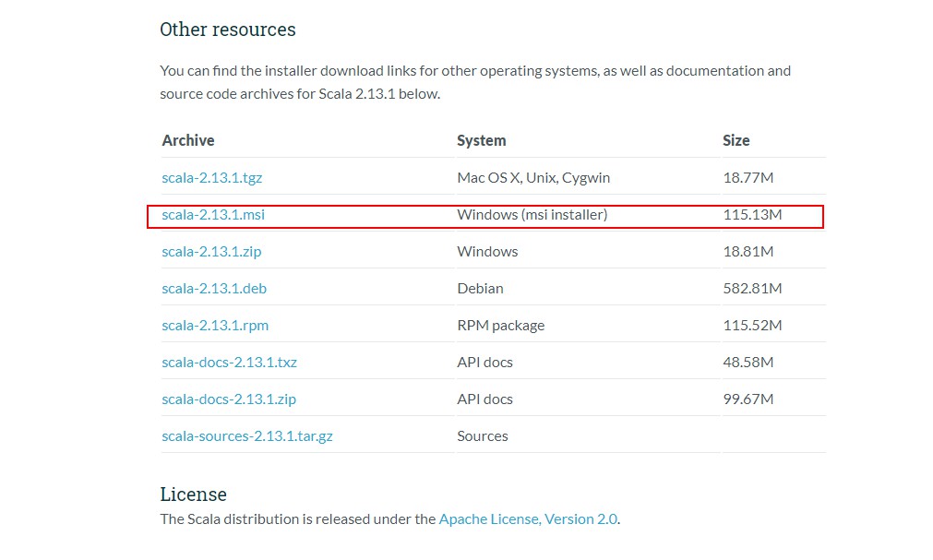
Task: Download the scala-2.13.1.deb Debian package
Action: click(214, 289)
